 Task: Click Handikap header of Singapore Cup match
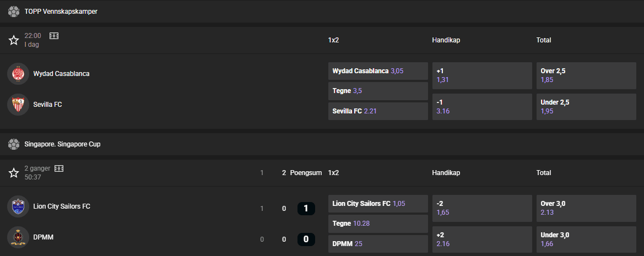(446, 173)
